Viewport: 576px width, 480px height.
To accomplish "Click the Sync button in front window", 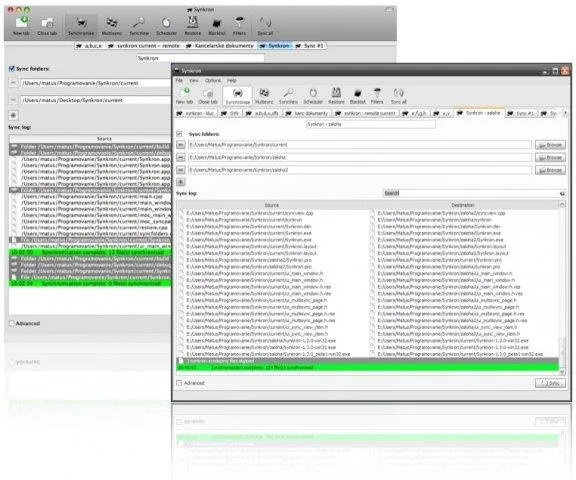I will click(550, 383).
